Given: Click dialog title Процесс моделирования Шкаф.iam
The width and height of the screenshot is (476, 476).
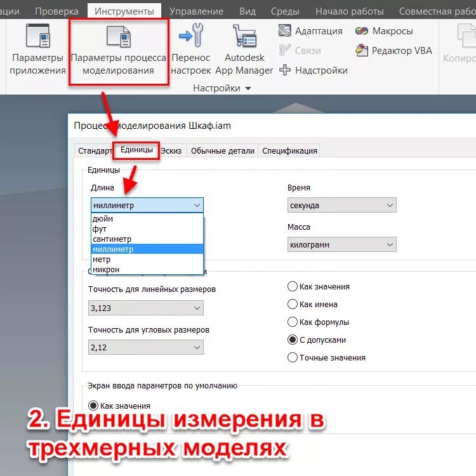Looking at the screenshot, I should coord(152,126).
